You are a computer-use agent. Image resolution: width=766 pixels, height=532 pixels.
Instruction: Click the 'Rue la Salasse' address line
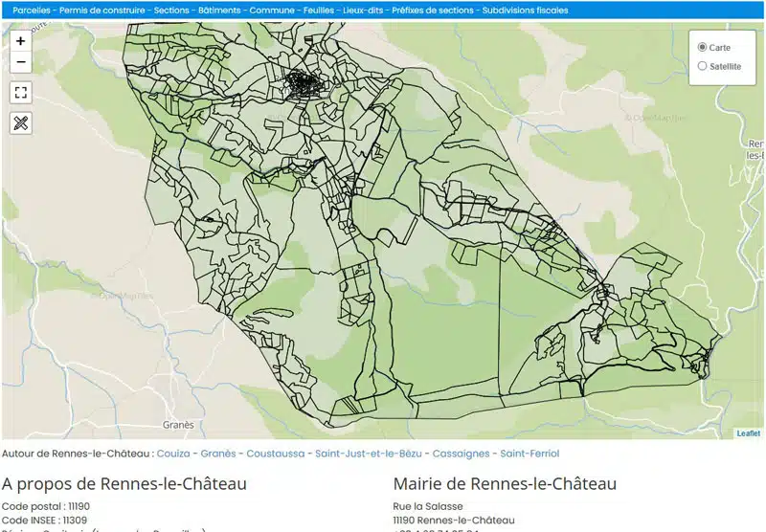coord(428,506)
